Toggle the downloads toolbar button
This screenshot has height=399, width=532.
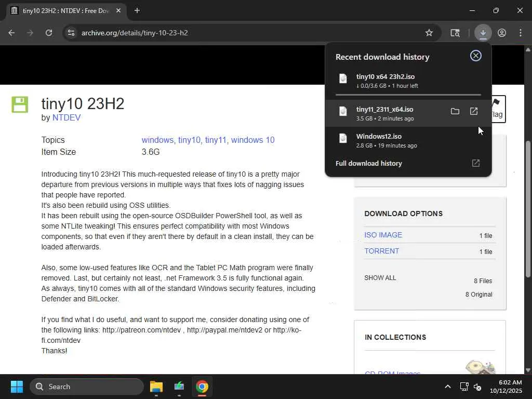(x=483, y=33)
